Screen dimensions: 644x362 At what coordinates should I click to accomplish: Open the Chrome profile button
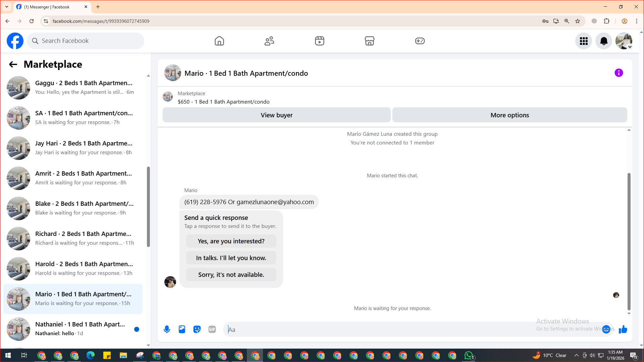pyautogui.click(x=625, y=21)
